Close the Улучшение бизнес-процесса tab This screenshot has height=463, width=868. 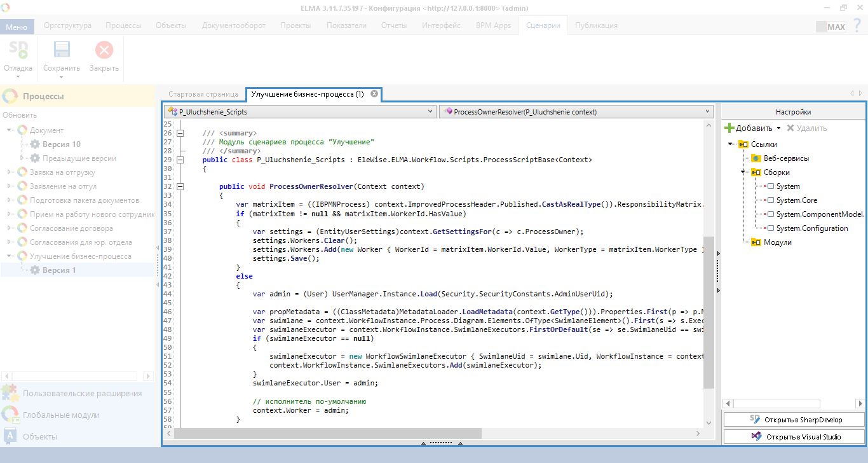pos(374,94)
